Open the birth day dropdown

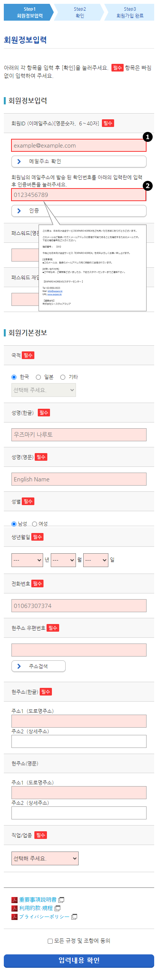[96, 560]
